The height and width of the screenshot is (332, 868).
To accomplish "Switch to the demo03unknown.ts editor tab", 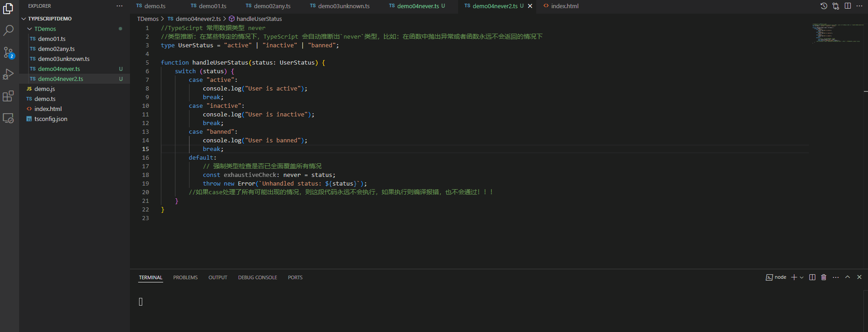I will [x=344, y=6].
